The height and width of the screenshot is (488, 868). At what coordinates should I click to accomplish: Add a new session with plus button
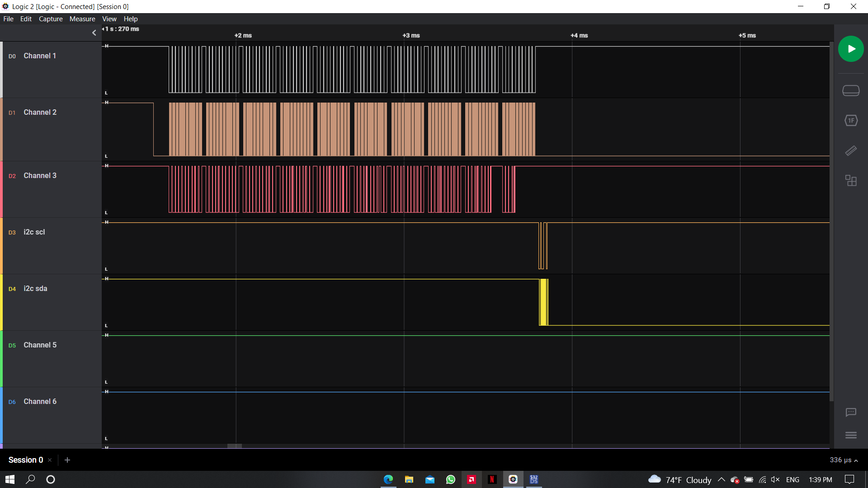[67, 460]
